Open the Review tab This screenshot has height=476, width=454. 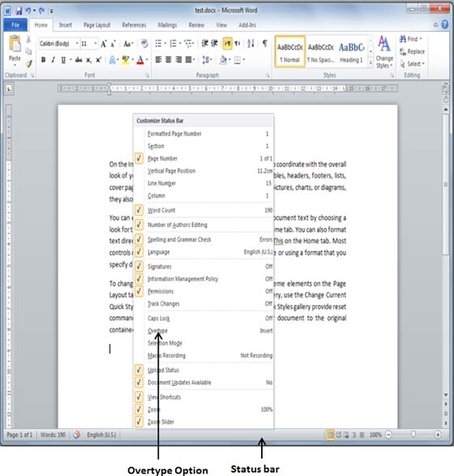(x=196, y=25)
